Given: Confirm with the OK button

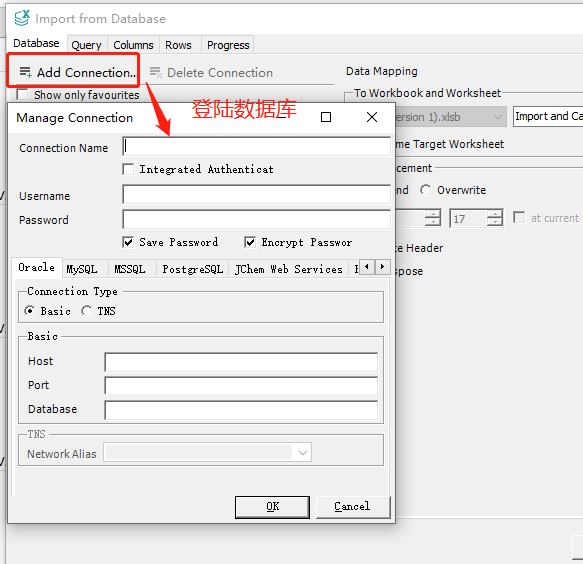Looking at the screenshot, I should 272,506.
